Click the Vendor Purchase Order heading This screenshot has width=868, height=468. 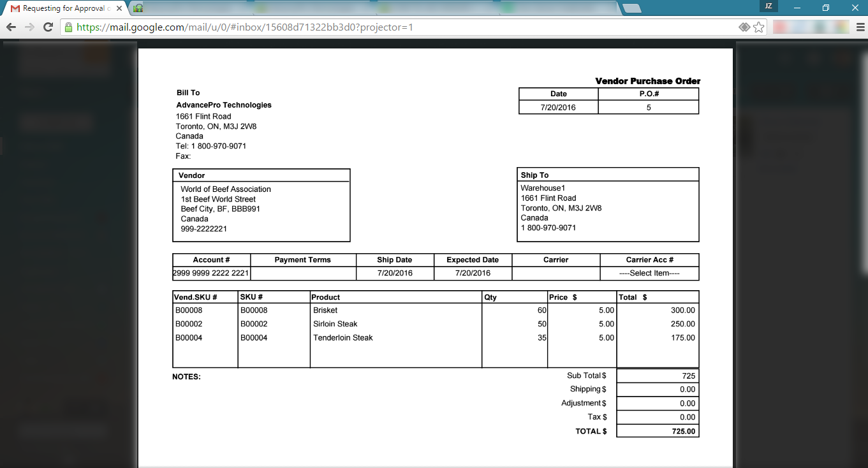point(647,81)
